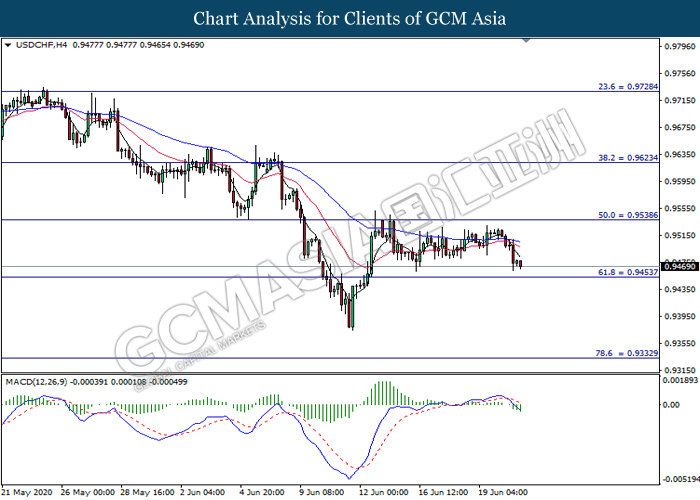The image size is (700, 500).
Task: Click the 4 Jun 20:00 time label
Action: pyautogui.click(x=262, y=492)
